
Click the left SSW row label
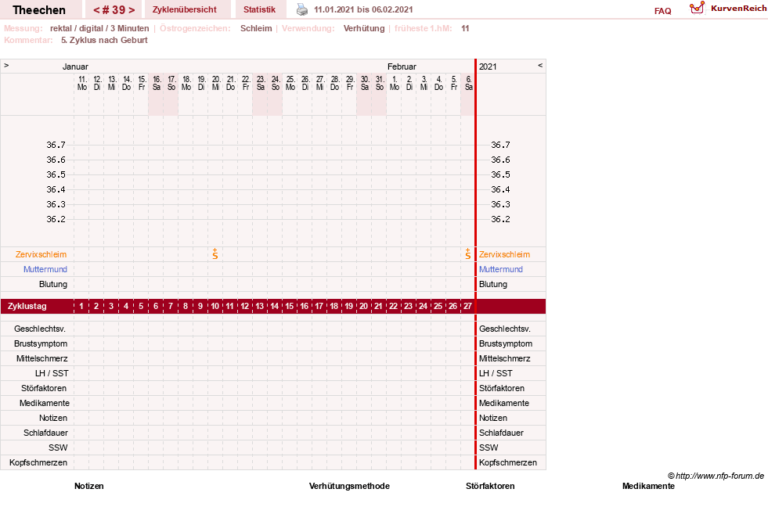[58, 448]
